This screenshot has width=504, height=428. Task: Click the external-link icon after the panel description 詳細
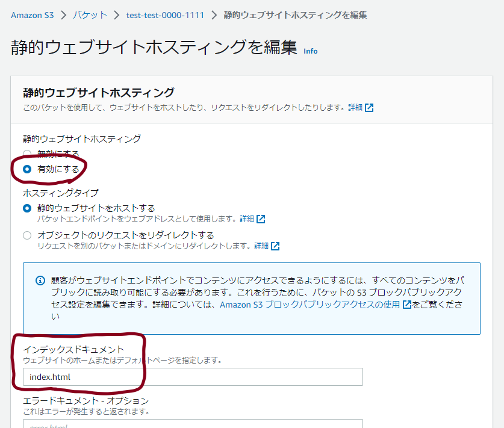tap(369, 108)
